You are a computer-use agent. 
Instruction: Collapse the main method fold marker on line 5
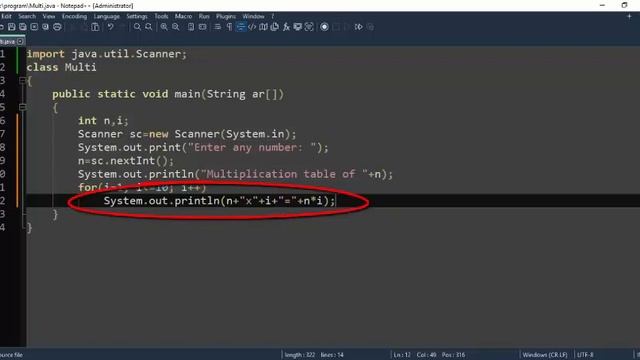(22, 107)
